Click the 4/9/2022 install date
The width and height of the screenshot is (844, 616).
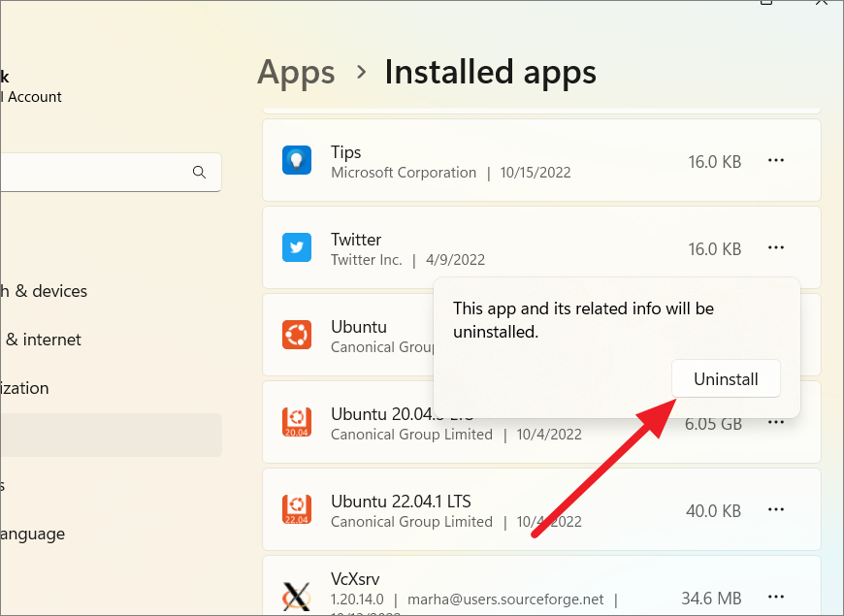[455, 260]
